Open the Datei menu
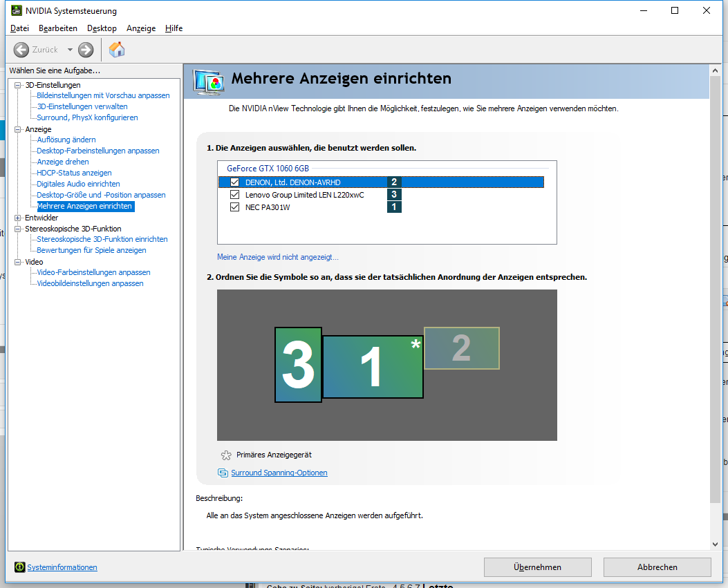The width and height of the screenshot is (728, 588). click(19, 28)
